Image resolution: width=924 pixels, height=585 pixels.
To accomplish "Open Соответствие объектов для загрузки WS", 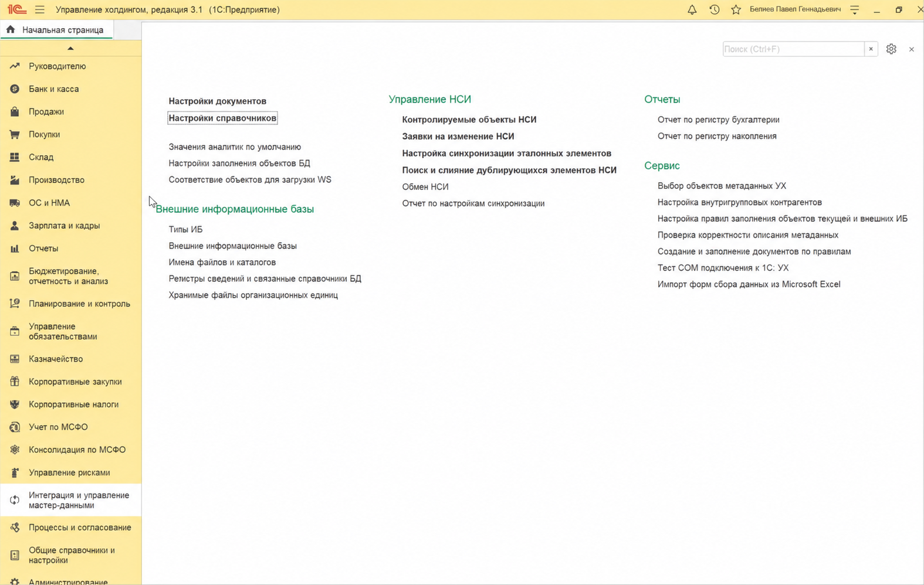I will (x=250, y=180).
